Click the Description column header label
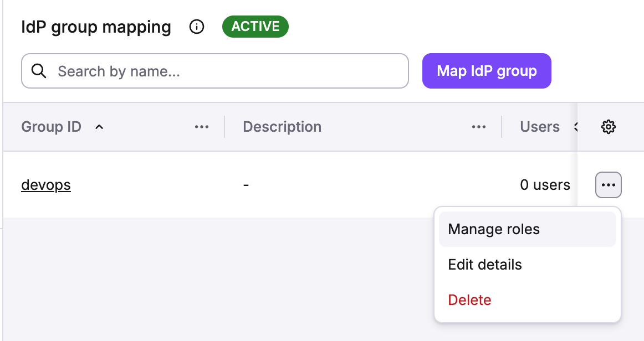Image resolution: width=644 pixels, height=341 pixels. coord(282,127)
